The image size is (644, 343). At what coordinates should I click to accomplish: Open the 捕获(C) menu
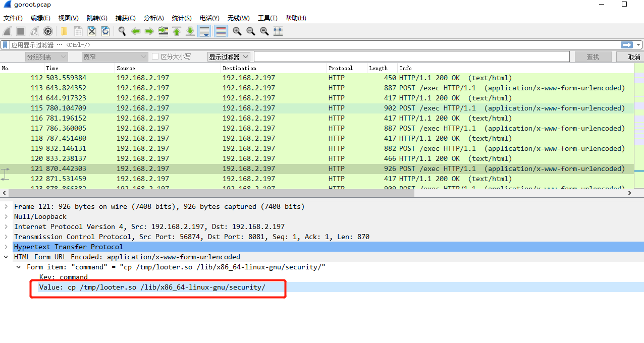126,18
